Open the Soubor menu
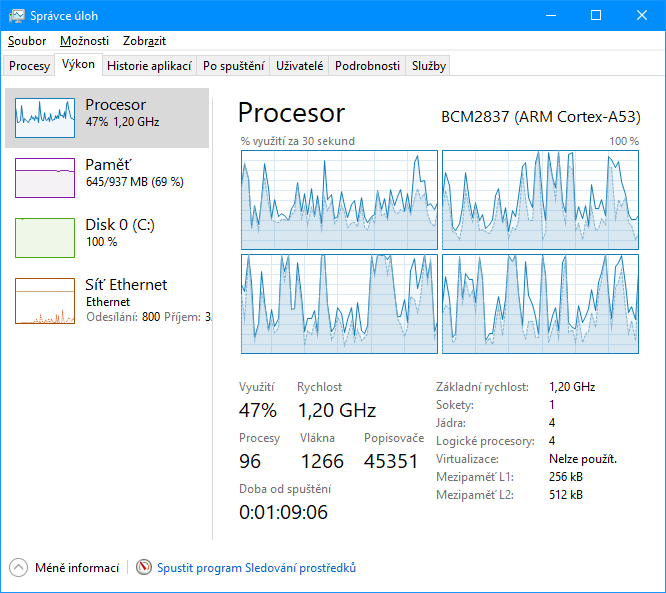This screenshot has height=593, width=666. [27, 41]
